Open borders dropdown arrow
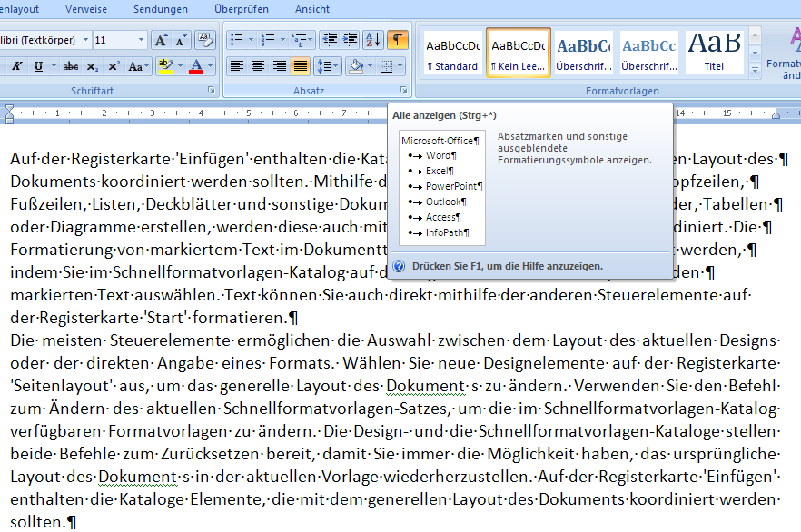This screenshot has width=801, height=532. 400,66
